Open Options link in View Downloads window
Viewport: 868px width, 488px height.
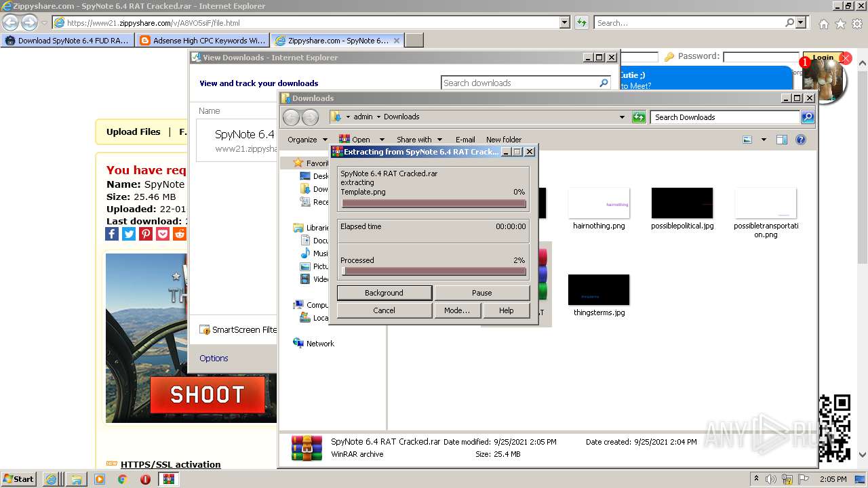tap(214, 358)
